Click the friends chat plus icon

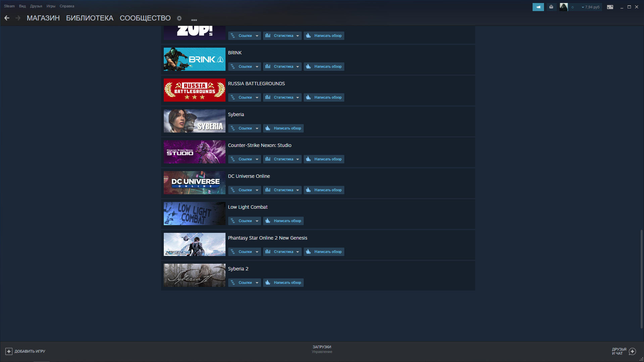point(633,351)
